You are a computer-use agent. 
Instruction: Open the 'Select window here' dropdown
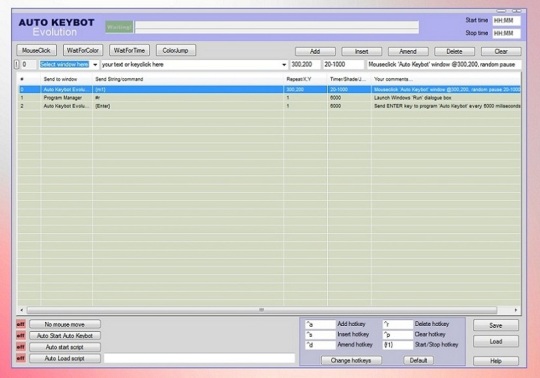(x=95, y=65)
